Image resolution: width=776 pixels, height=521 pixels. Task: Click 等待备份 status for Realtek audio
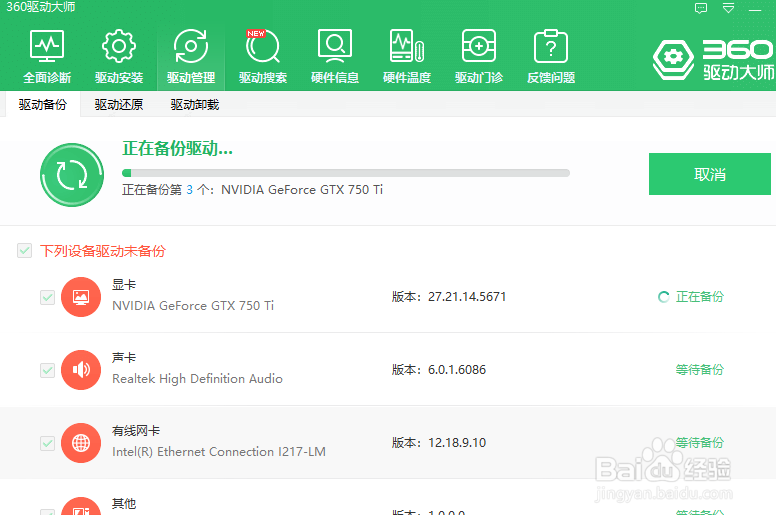pyautogui.click(x=700, y=370)
